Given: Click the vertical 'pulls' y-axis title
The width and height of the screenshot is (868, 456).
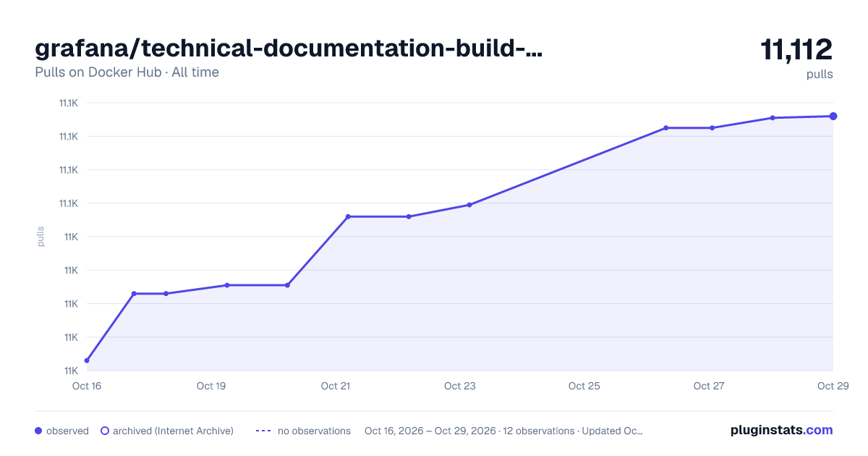Looking at the screenshot, I should (x=41, y=237).
